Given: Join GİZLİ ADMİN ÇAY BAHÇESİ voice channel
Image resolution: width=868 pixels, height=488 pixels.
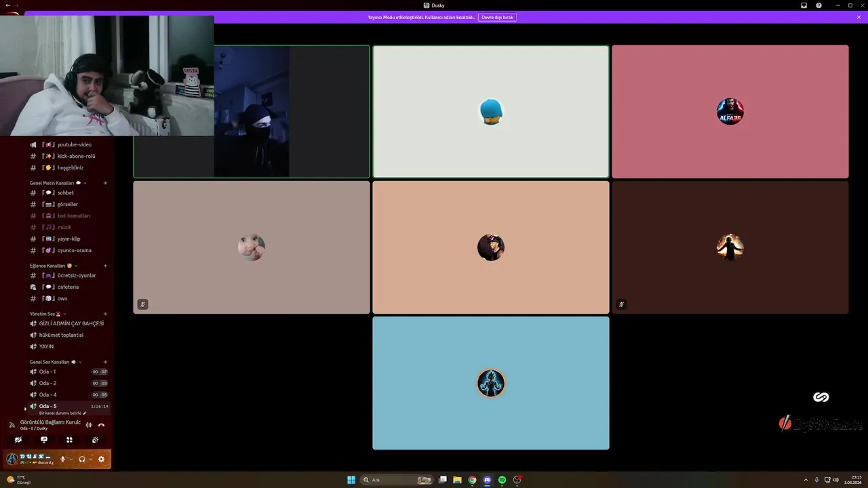Looking at the screenshot, I should (68, 323).
